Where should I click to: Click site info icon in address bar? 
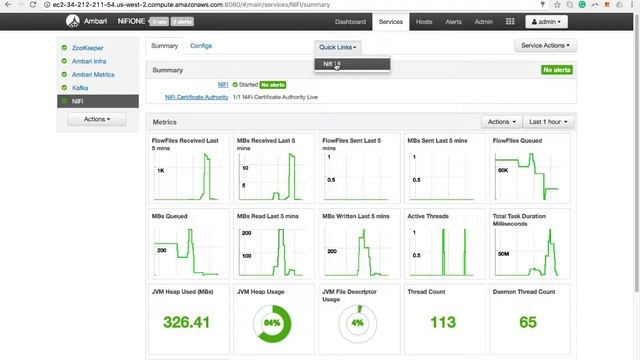pyautogui.click(x=47, y=4)
